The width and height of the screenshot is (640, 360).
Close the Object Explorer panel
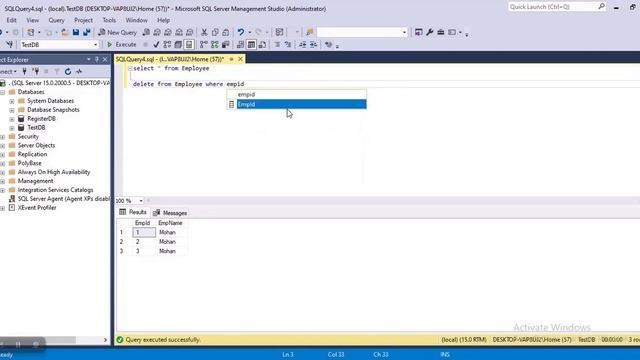105,60
